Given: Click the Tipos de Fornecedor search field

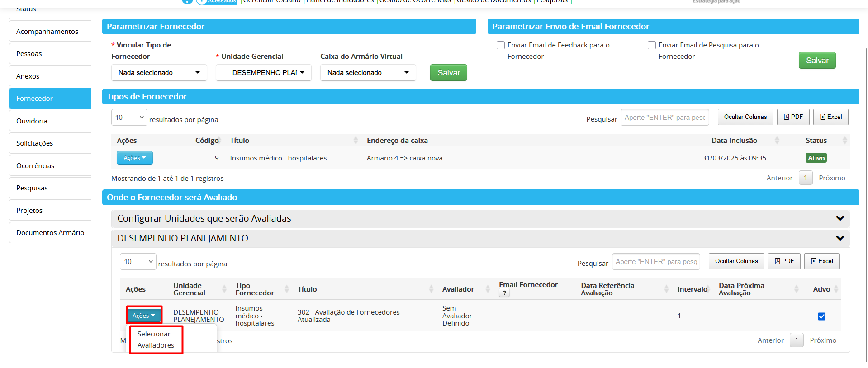Looking at the screenshot, I should (x=664, y=118).
